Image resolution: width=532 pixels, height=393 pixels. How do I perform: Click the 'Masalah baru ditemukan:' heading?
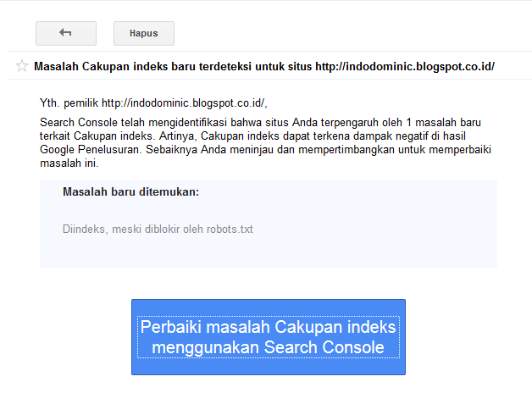click(131, 192)
